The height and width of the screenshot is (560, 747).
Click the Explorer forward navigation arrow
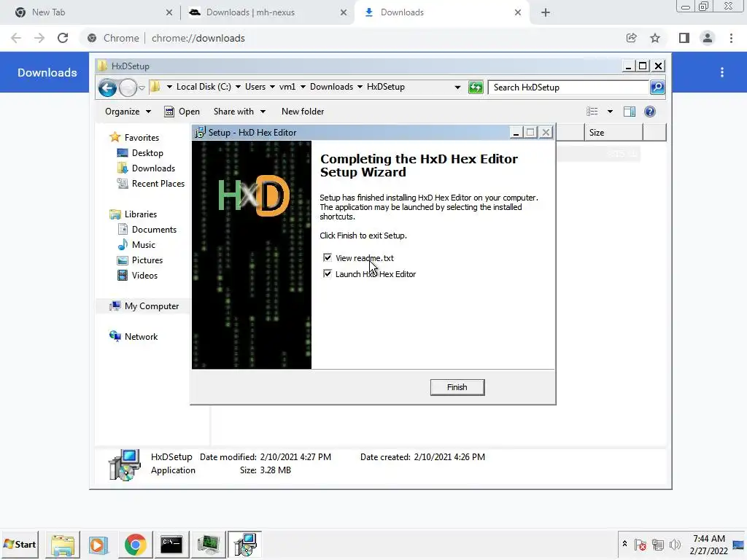(x=128, y=87)
